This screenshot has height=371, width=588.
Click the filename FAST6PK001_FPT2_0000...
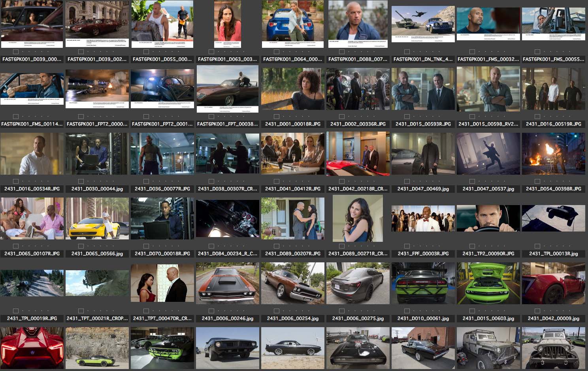tap(97, 124)
